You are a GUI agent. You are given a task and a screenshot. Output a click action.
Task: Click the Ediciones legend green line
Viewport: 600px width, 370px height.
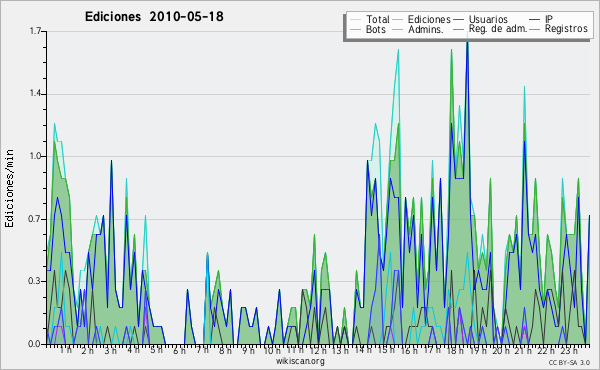click(398, 20)
